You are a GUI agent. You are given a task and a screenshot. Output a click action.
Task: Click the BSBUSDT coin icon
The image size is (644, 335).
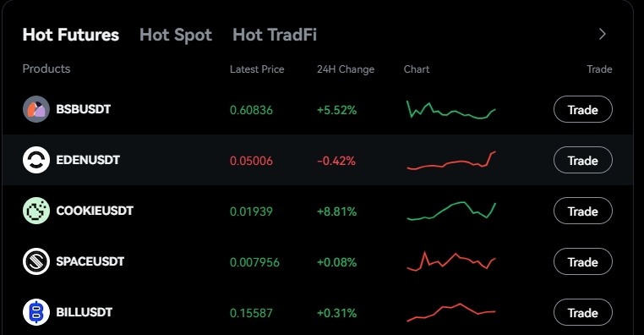pyautogui.click(x=36, y=109)
